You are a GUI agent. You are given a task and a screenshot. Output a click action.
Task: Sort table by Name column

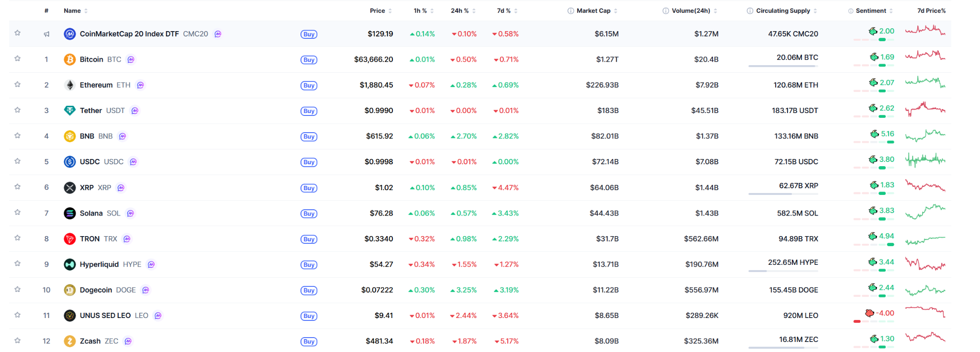coord(76,11)
